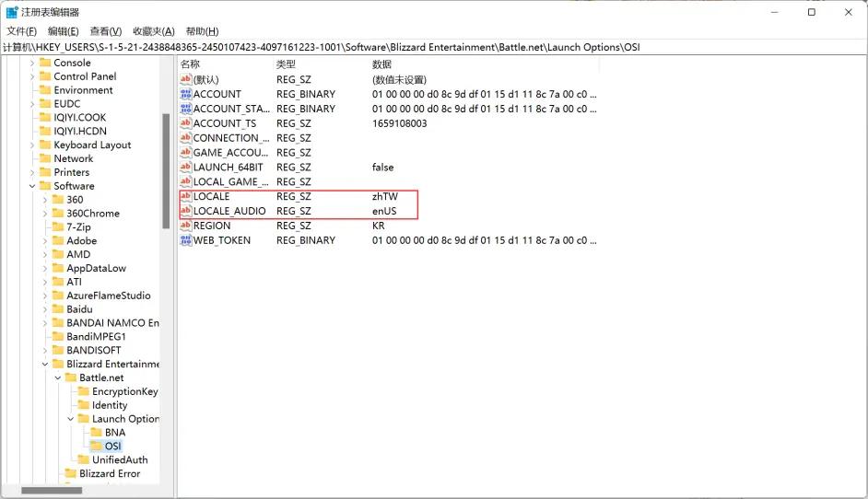Click the Identity folder icon
Screen dimensions: 868x499
tap(83, 405)
